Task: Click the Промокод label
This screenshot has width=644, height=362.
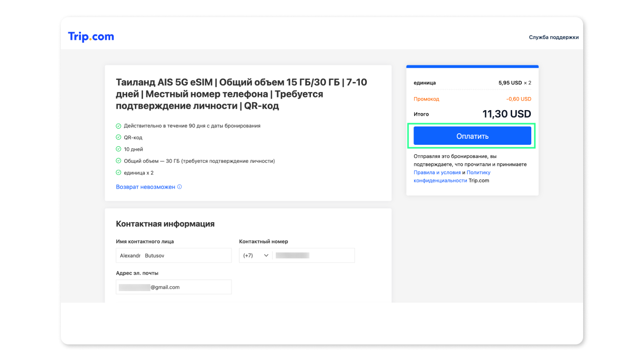Action: click(x=426, y=99)
